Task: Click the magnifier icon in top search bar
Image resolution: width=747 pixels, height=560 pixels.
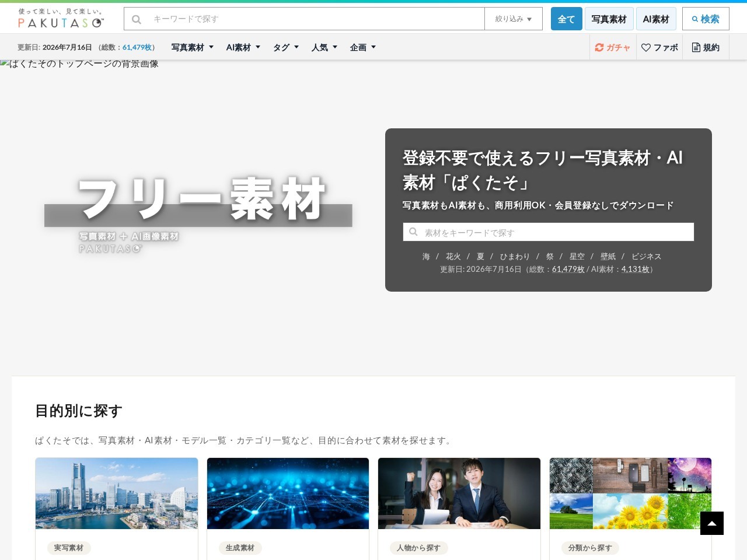Action: (x=137, y=19)
